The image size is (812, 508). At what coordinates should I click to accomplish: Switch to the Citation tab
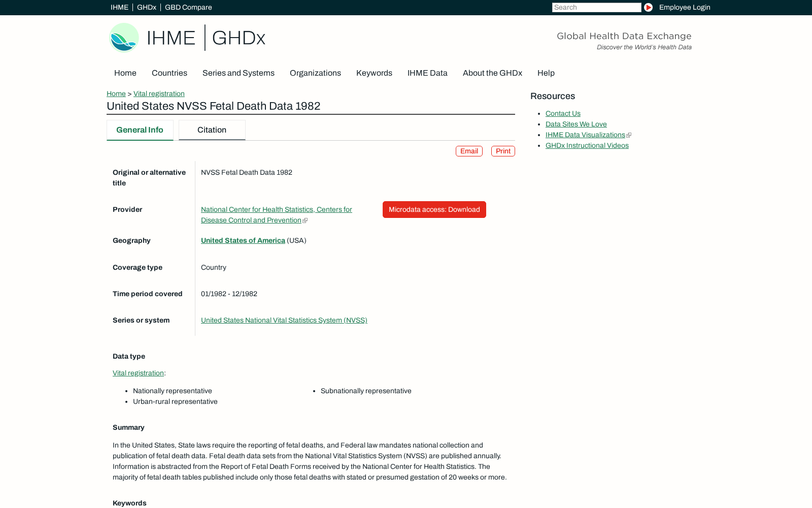coord(212,130)
